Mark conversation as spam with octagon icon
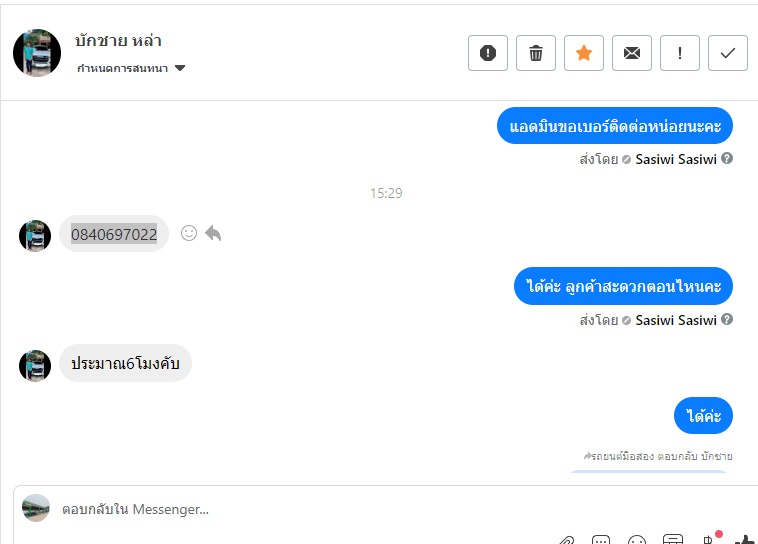The width and height of the screenshot is (758, 544). pos(488,53)
